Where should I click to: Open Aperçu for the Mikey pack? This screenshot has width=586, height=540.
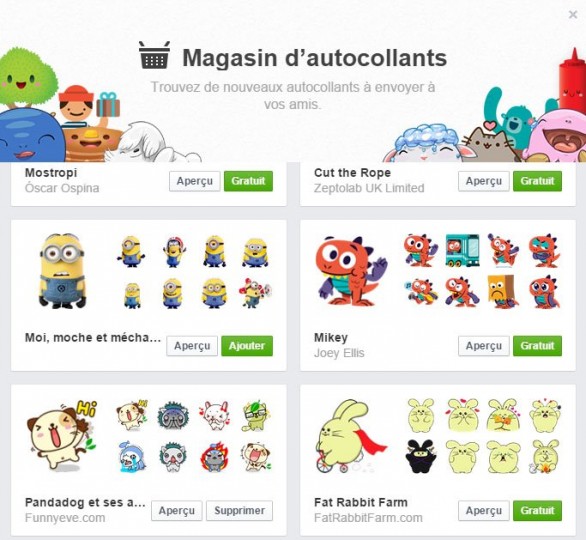pos(484,346)
